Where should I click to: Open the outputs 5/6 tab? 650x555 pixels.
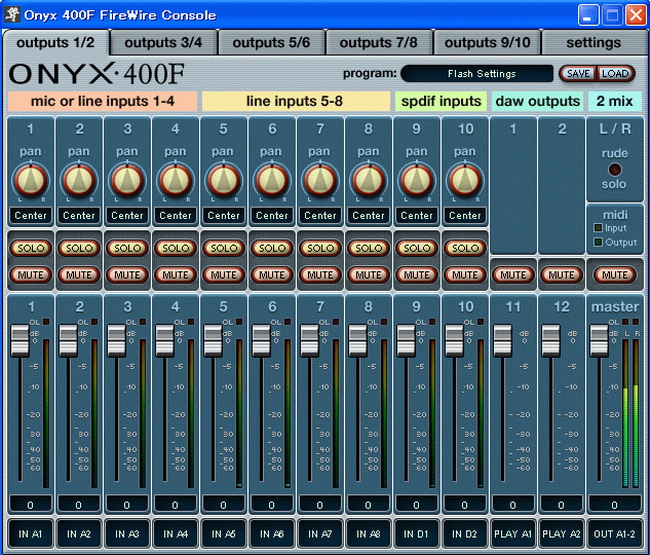coord(271,42)
